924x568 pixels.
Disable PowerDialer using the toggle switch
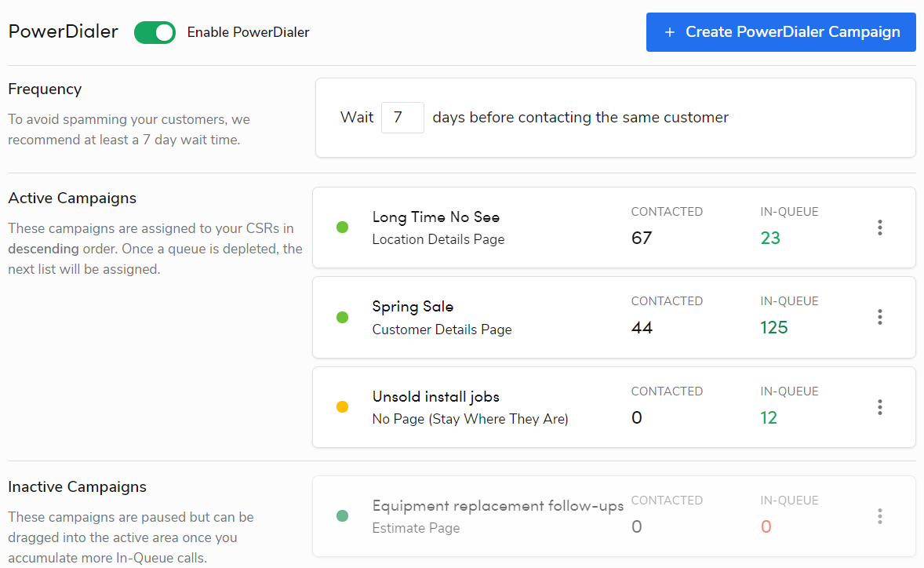155,32
